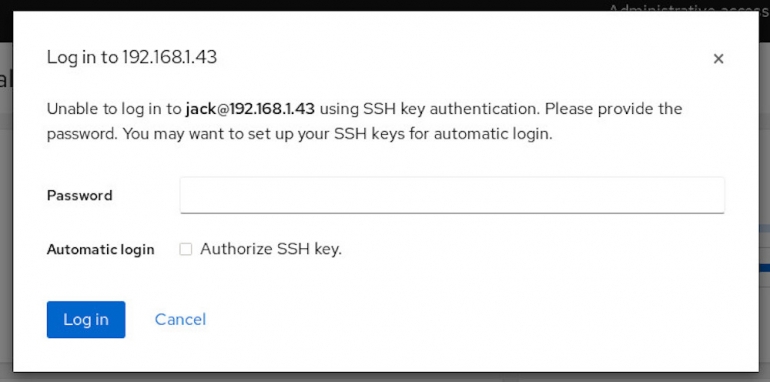The height and width of the screenshot is (382, 770).
Task: Dismiss the dialog using the top-right X
Action: 718,59
